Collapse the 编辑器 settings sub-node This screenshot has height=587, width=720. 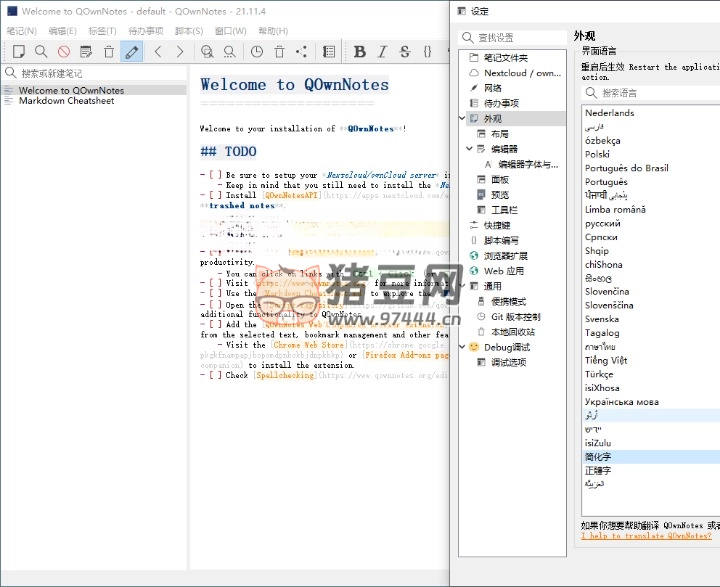tap(469, 149)
